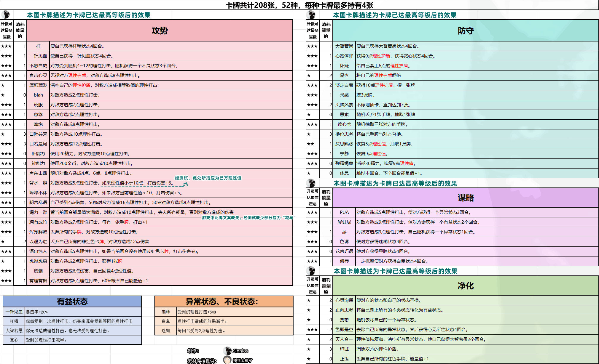Click the 心宽体胖 card name
The image size is (599, 364).
coord(344,56)
